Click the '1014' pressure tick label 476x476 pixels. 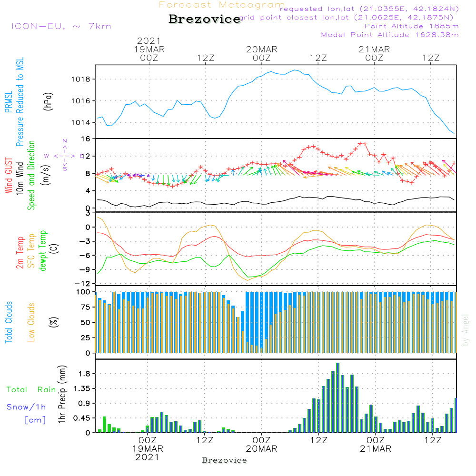click(81, 123)
